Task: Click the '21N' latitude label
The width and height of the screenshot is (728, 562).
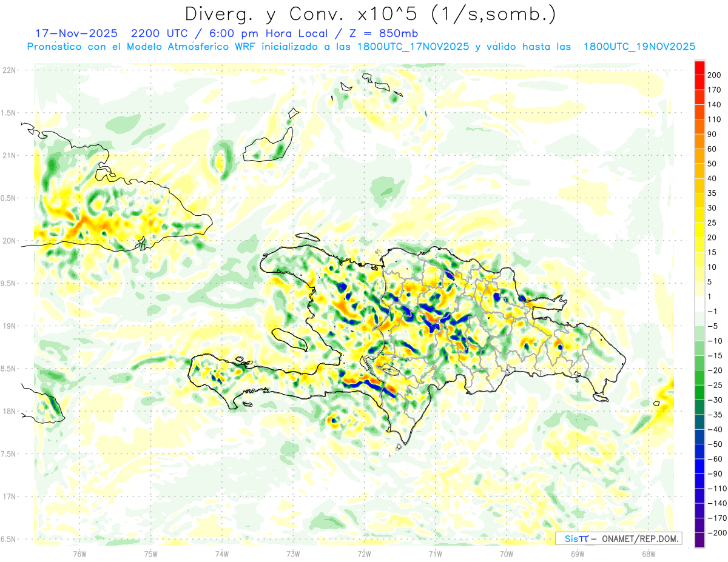Action: [9, 155]
